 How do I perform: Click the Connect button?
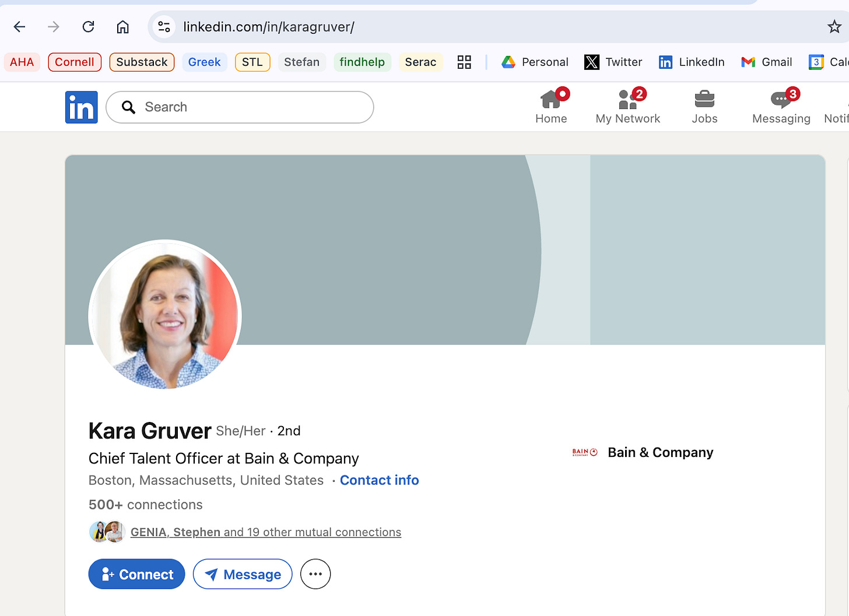click(137, 574)
